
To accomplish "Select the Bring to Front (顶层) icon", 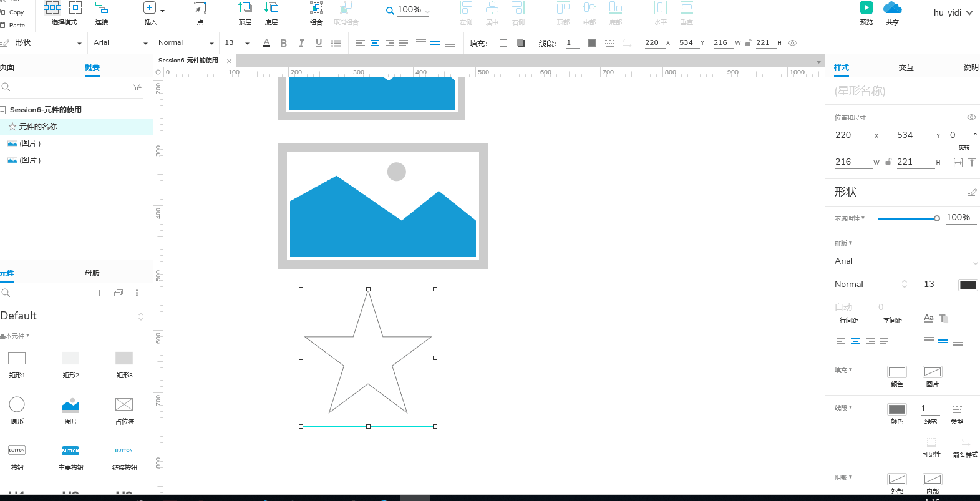I will (x=245, y=7).
